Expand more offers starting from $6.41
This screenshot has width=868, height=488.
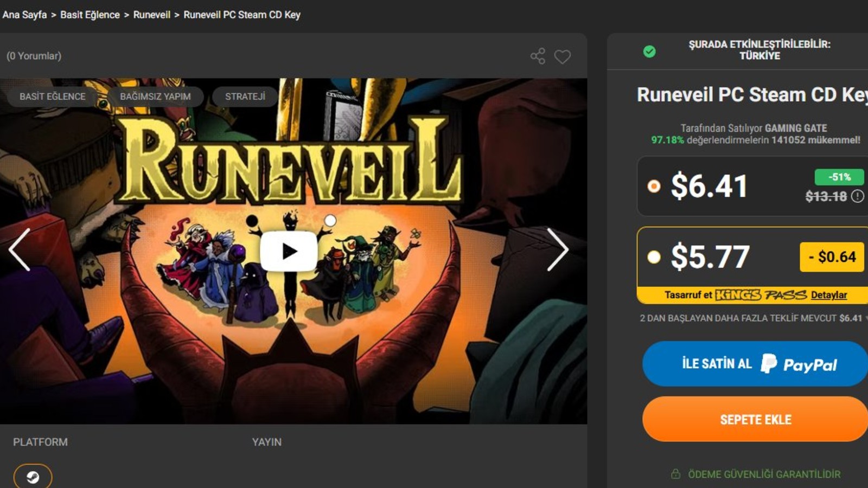pos(754,318)
